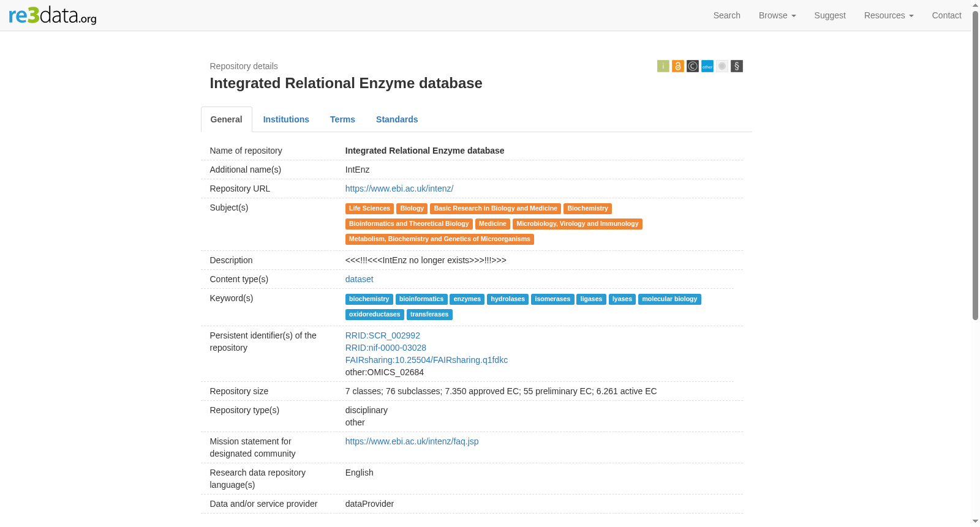Switch to the Institutions tab
Image resolution: width=980 pixels, height=527 pixels.
click(286, 119)
